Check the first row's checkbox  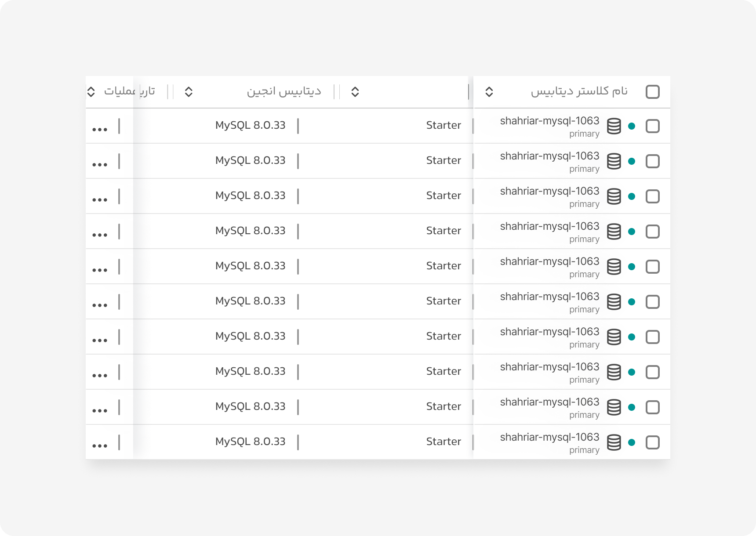point(653,126)
